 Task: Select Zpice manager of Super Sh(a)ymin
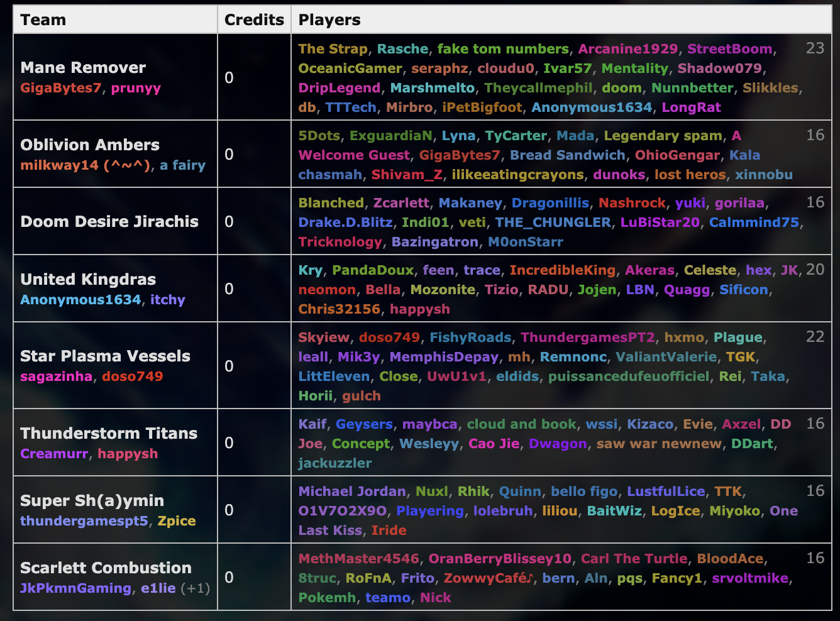click(x=177, y=521)
